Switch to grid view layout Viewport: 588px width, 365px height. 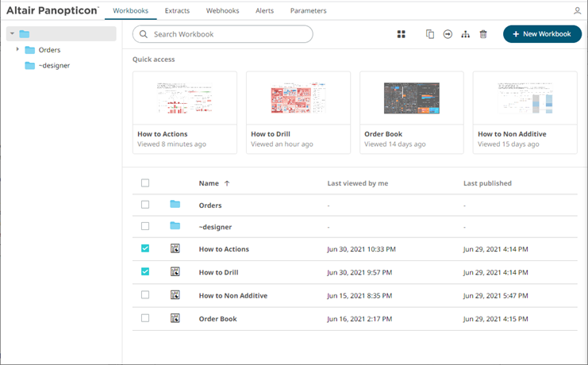point(401,34)
